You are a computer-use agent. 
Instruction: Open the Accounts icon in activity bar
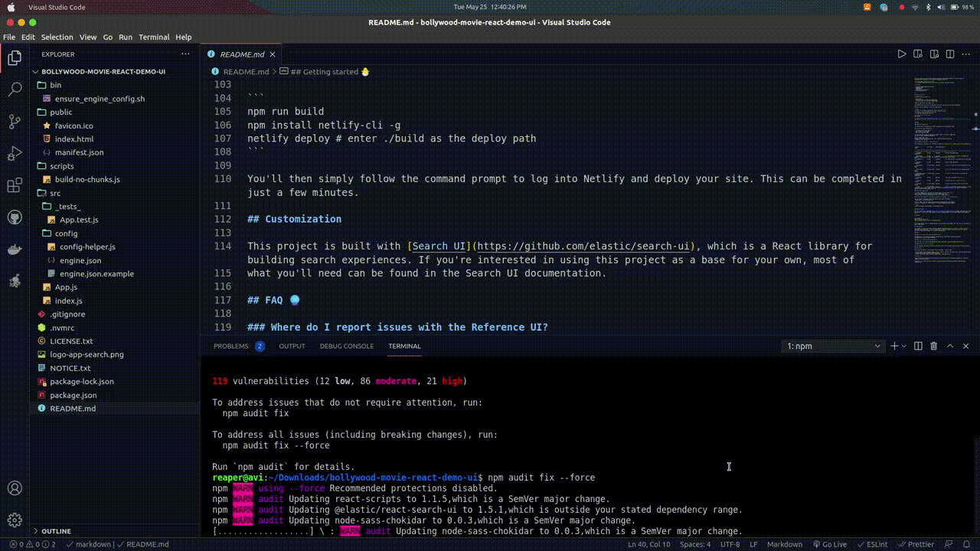click(15, 488)
